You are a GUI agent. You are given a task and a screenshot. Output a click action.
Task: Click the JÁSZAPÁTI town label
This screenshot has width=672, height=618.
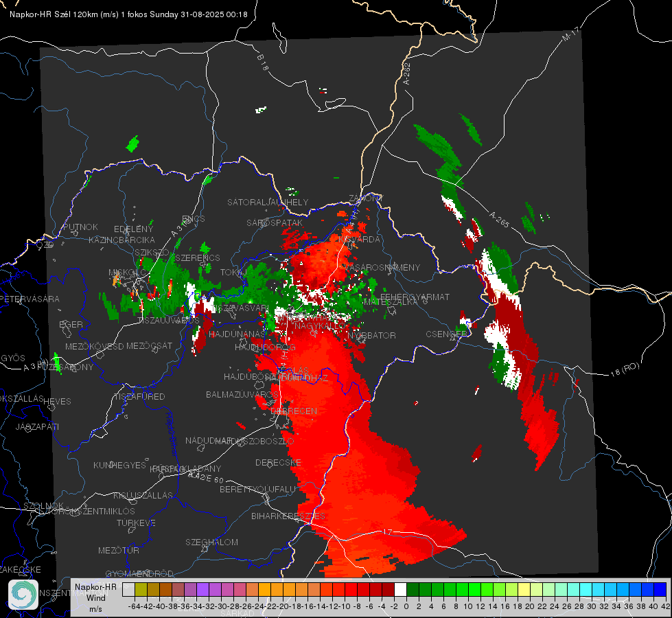(37, 426)
